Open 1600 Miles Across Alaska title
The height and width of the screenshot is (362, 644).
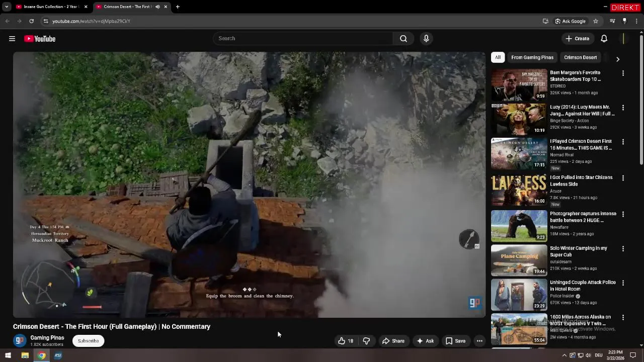tap(581, 320)
